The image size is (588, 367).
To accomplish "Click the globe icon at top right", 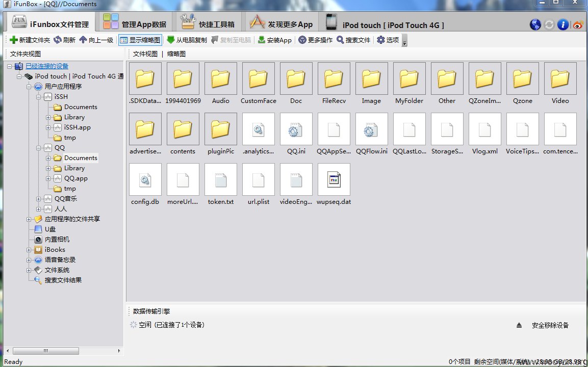I will click(535, 24).
